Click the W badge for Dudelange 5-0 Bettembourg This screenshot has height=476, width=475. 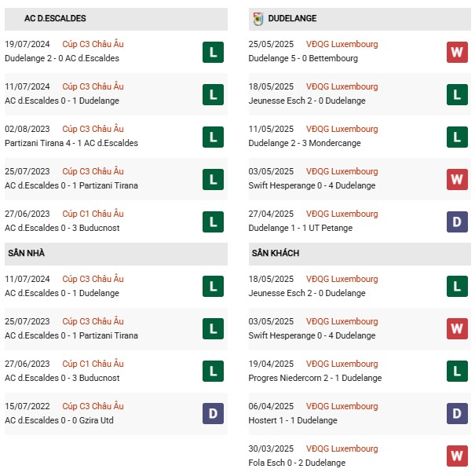(x=457, y=52)
